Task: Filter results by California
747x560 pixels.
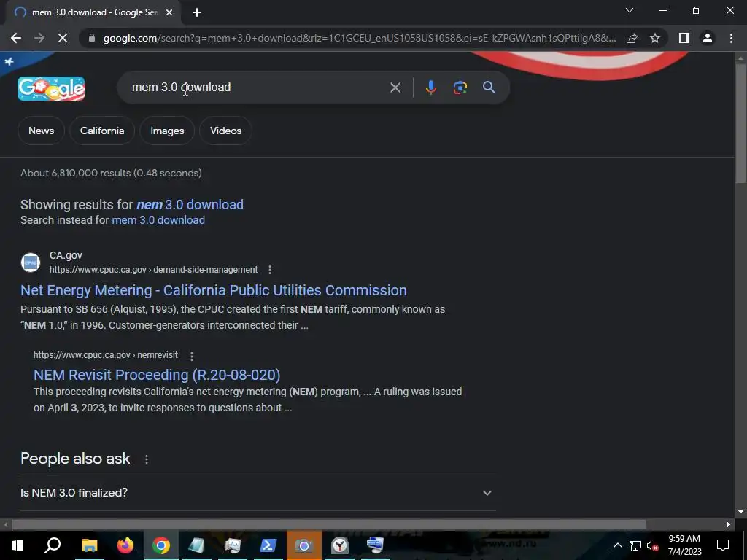Action: click(x=102, y=131)
